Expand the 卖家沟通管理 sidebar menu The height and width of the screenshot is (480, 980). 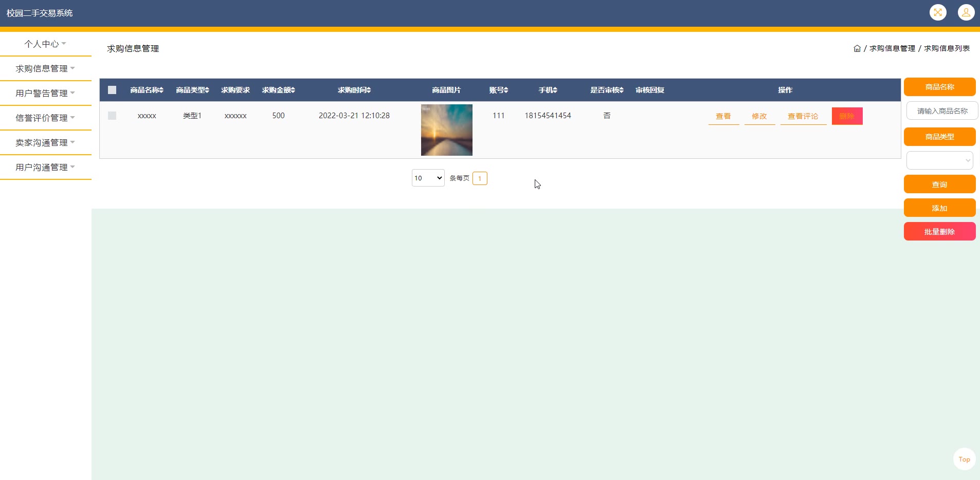(x=45, y=142)
